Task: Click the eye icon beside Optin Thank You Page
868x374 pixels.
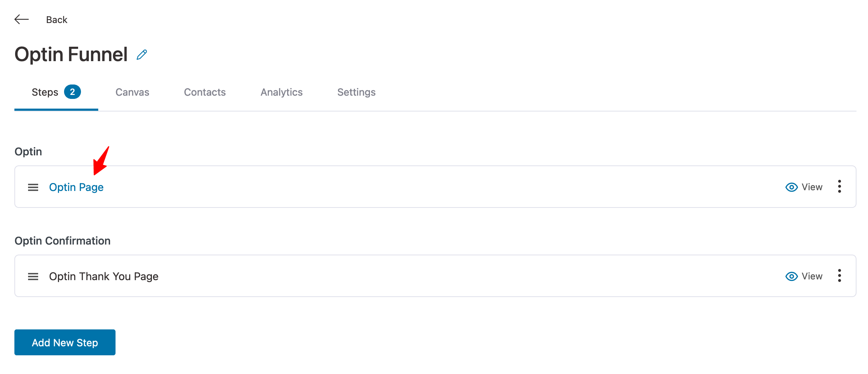Action: (791, 276)
